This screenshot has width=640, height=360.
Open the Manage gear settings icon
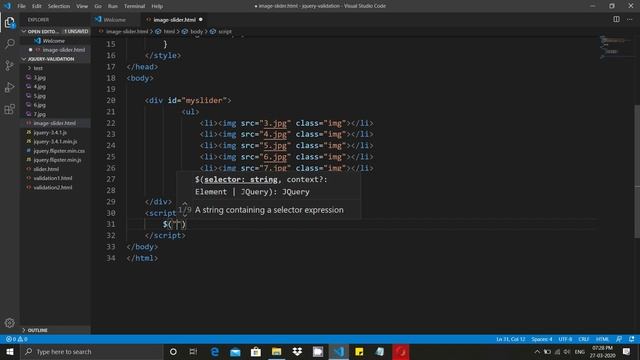point(9,323)
